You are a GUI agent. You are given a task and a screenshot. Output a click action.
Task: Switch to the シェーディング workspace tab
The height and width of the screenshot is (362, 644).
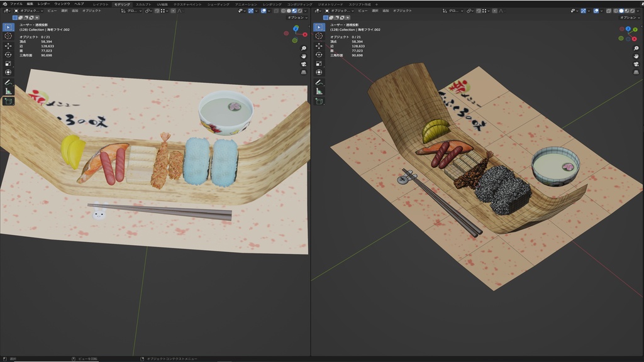pyautogui.click(x=218, y=4)
